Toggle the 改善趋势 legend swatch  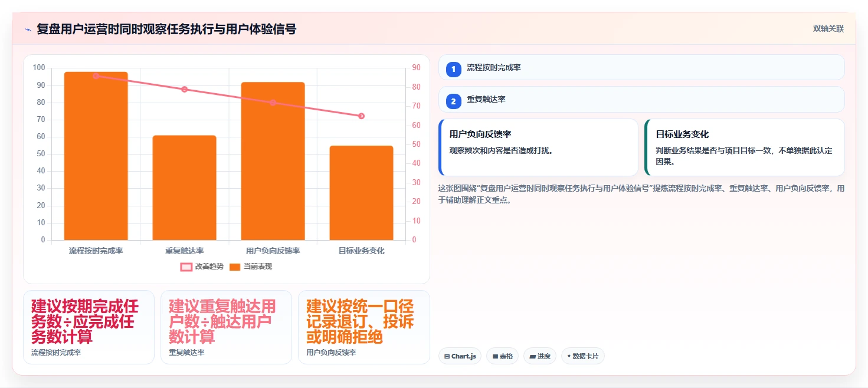(186, 267)
